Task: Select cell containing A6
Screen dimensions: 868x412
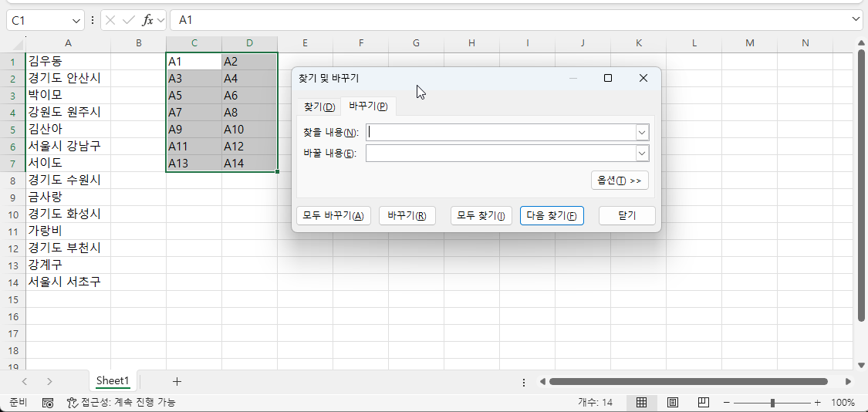Action: (250, 95)
